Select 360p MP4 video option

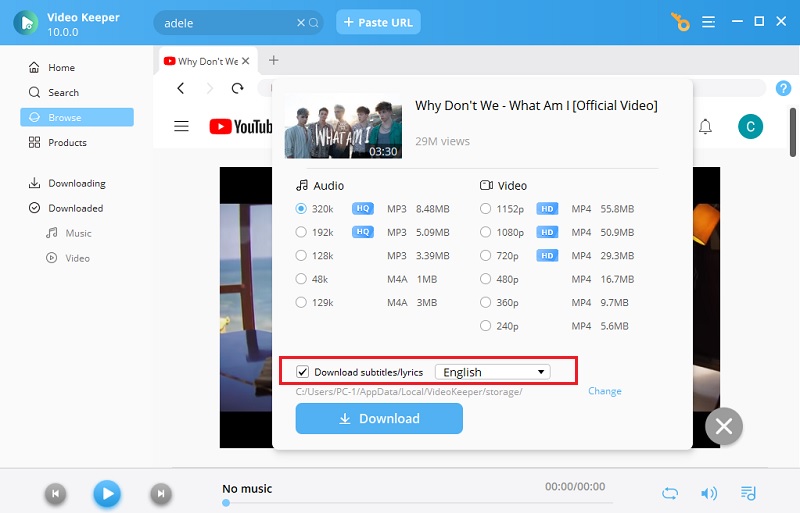tap(485, 302)
